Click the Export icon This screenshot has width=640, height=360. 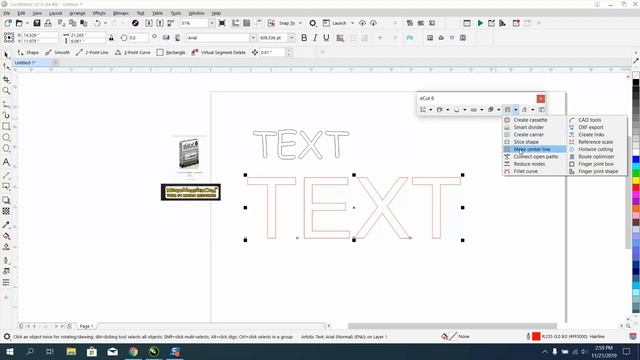tap(160, 23)
